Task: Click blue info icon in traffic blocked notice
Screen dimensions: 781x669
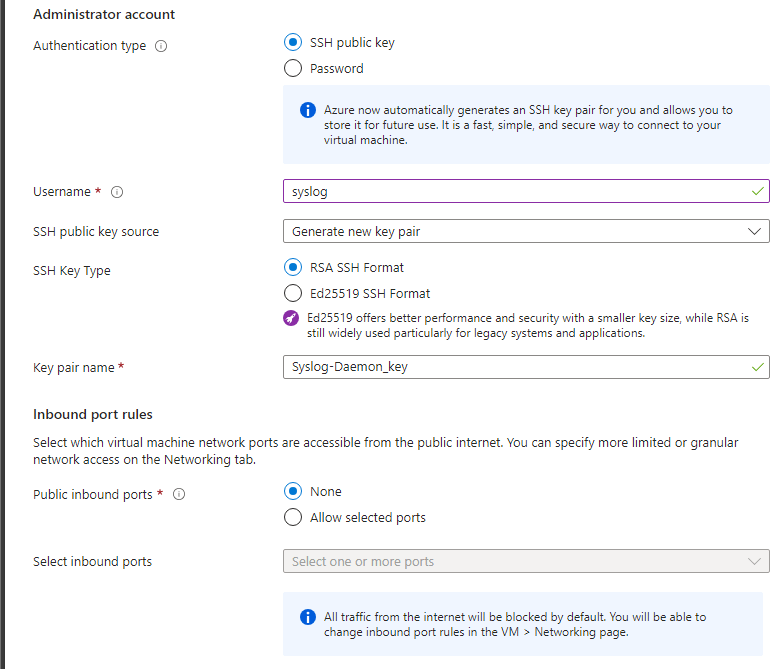Action: (x=308, y=617)
